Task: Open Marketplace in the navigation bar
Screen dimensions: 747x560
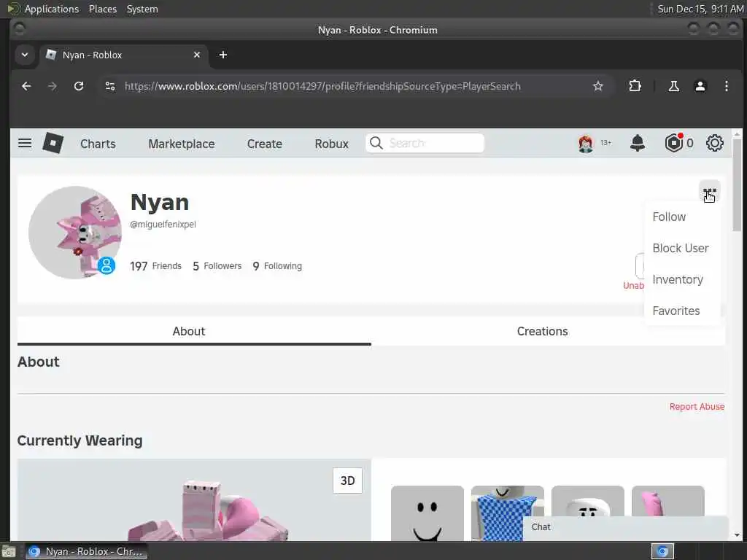Action: pyautogui.click(x=182, y=144)
